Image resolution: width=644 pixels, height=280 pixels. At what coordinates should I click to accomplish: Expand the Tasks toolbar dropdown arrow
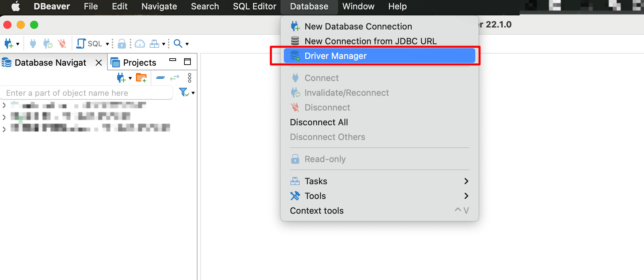click(x=164, y=44)
